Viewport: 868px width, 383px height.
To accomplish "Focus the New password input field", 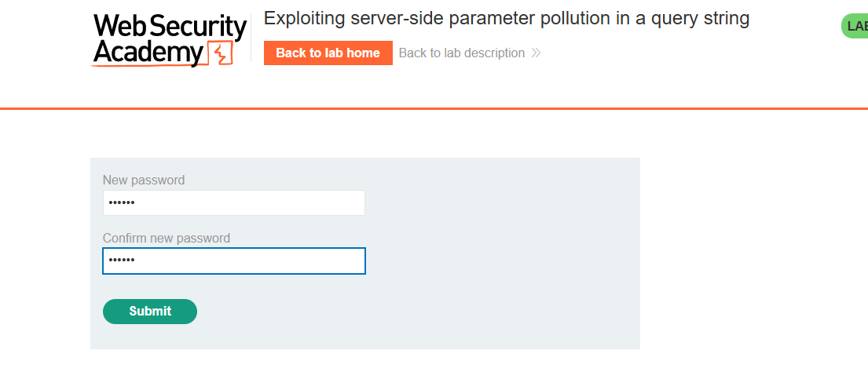I will 233,203.
